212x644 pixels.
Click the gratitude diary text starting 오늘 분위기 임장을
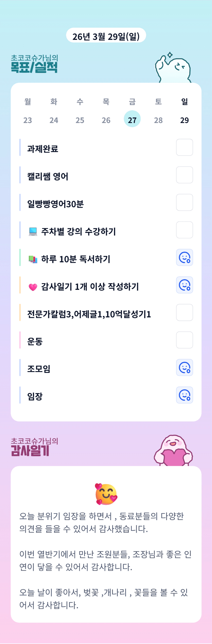[x=102, y=522]
